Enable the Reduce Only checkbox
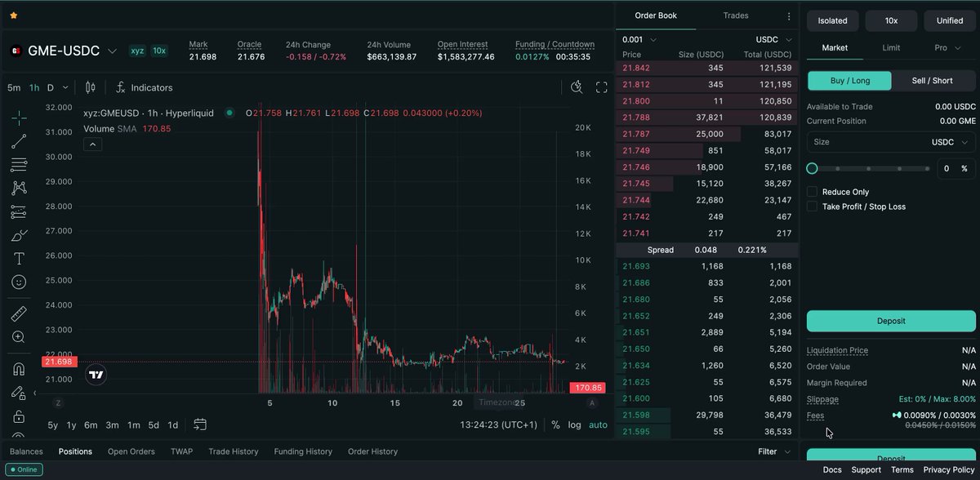The width and height of the screenshot is (980, 480). pos(812,192)
